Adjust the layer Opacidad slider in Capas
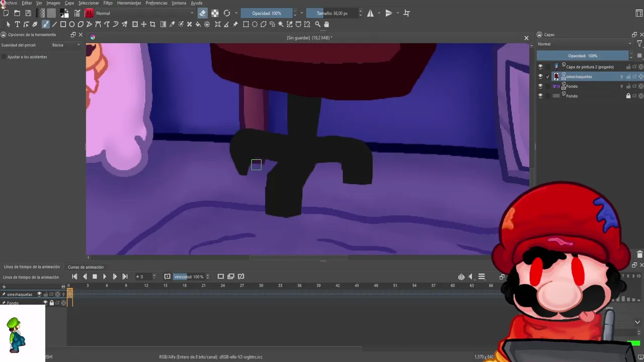The height and width of the screenshot is (362, 644). pyautogui.click(x=583, y=56)
